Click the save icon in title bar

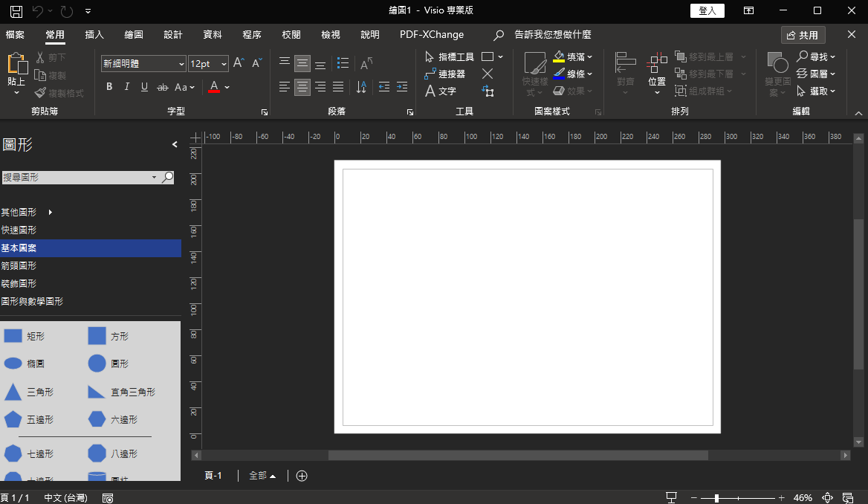click(16, 11)
